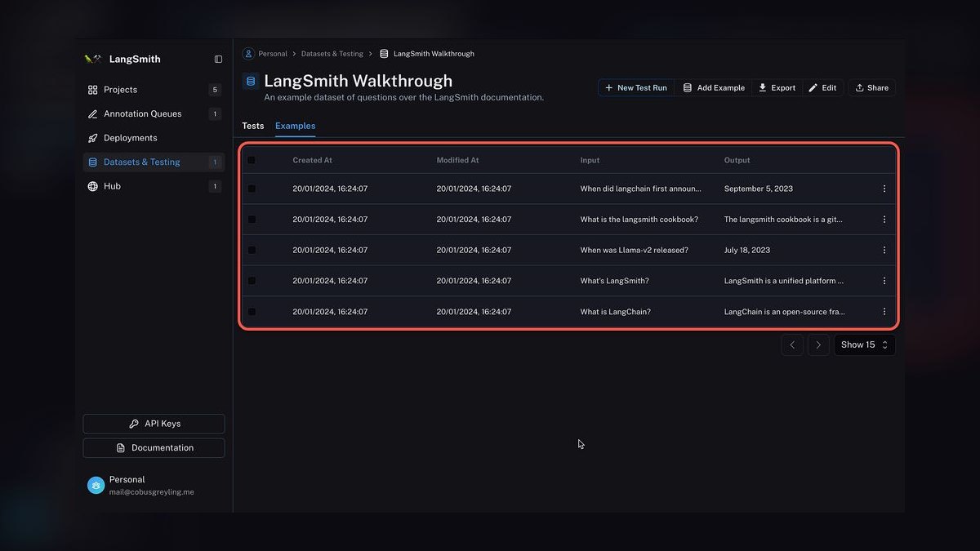
Task: Select the Examples tab
Action: (295, 126)
